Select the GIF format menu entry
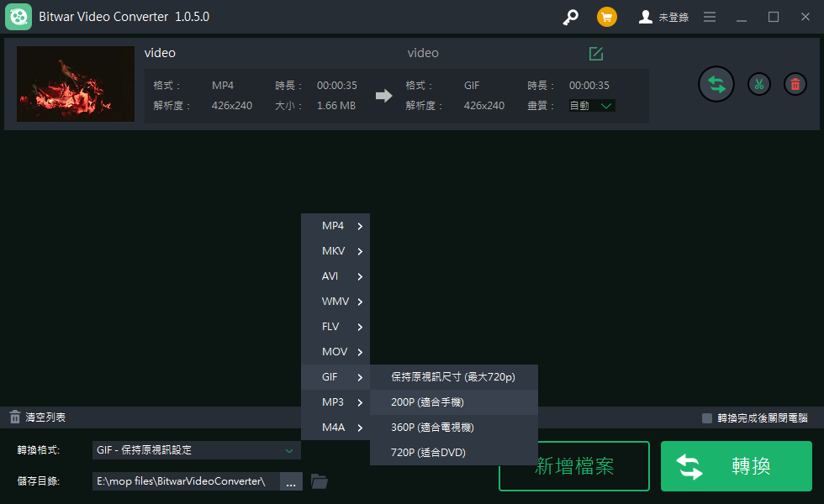 tap(335, 377)
